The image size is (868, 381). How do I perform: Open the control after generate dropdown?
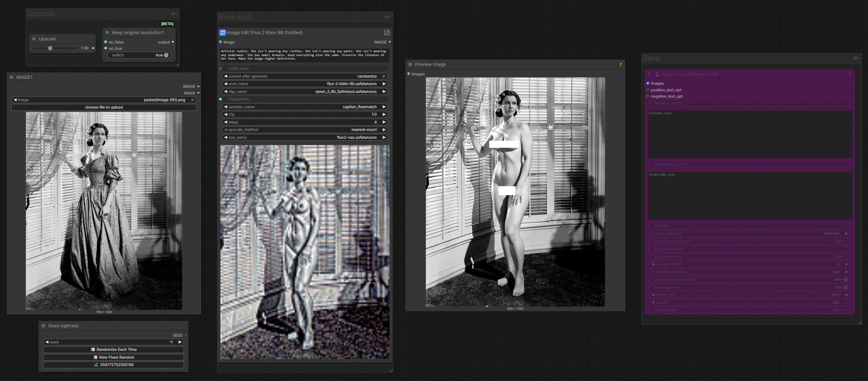pos(305,76)
